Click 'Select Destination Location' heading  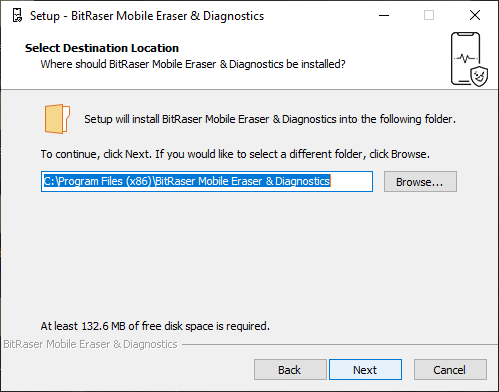click(102, 48)
